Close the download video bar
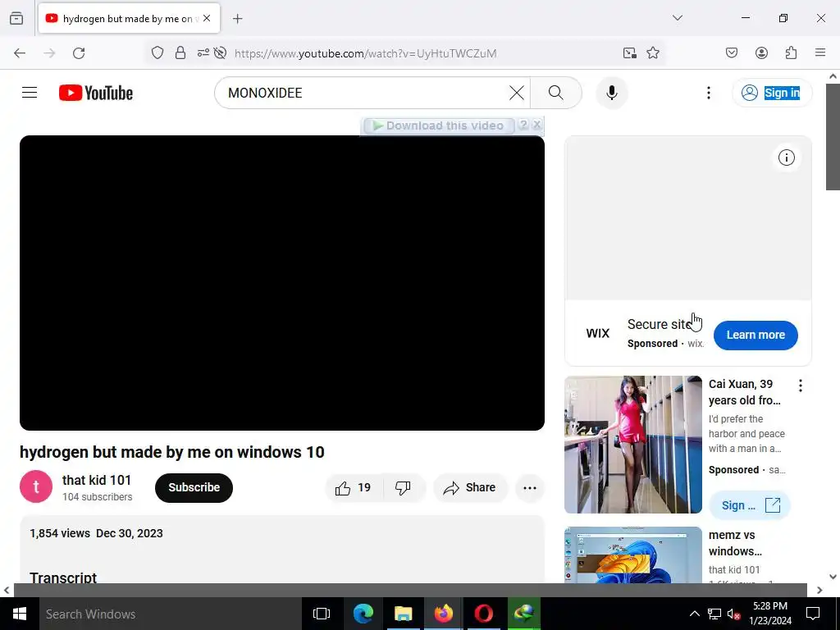 coord(536,125)
